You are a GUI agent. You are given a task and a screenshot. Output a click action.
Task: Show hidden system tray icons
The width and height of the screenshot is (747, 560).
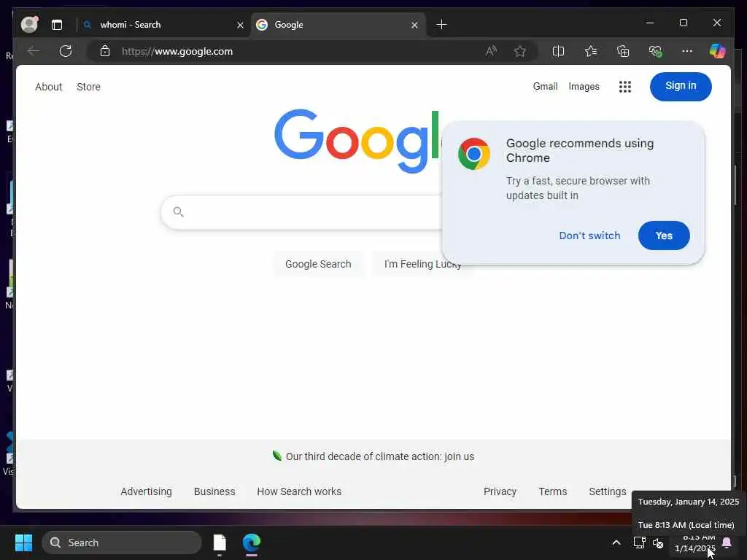[x=616, y=542]
